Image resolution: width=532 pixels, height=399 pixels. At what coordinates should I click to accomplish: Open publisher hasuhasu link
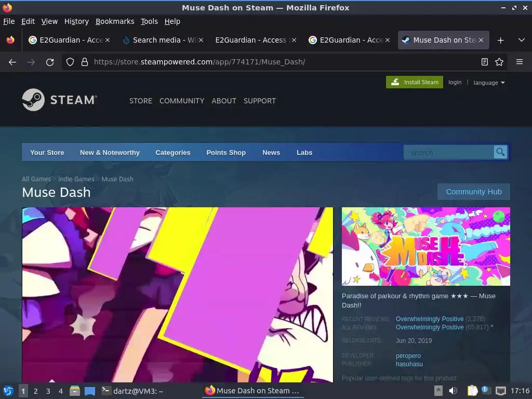tap(409, 364)
